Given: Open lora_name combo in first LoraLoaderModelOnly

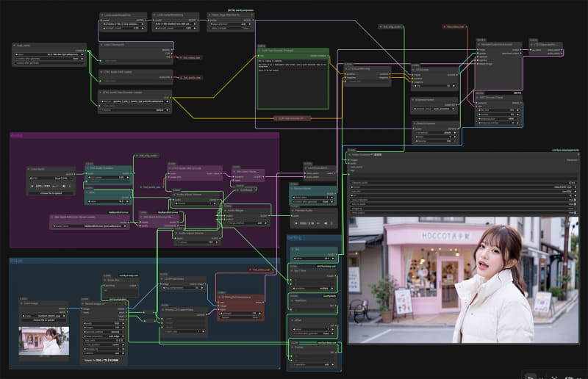Looking at the screenshot, I should tap(123, 24).
